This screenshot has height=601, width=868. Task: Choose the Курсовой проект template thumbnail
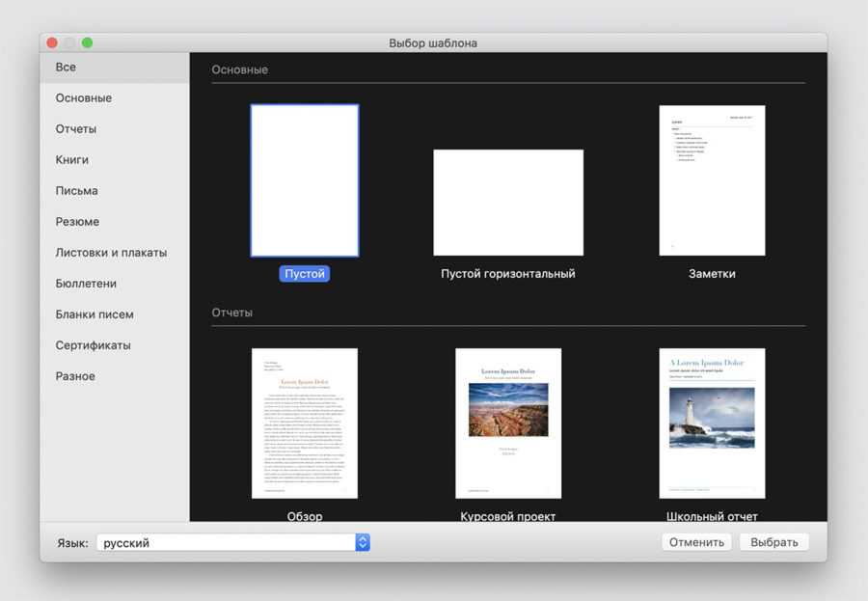point(508,423)
